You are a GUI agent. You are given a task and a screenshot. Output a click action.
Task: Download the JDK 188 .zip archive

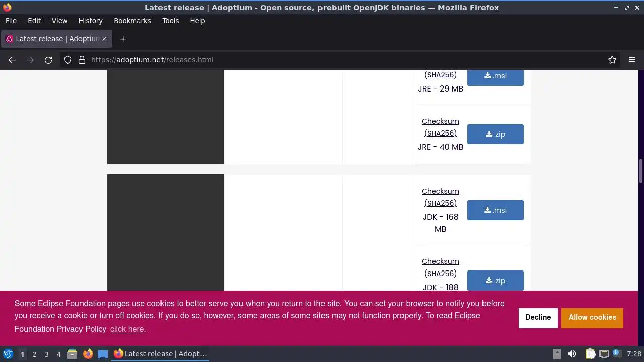click(496, 281)
